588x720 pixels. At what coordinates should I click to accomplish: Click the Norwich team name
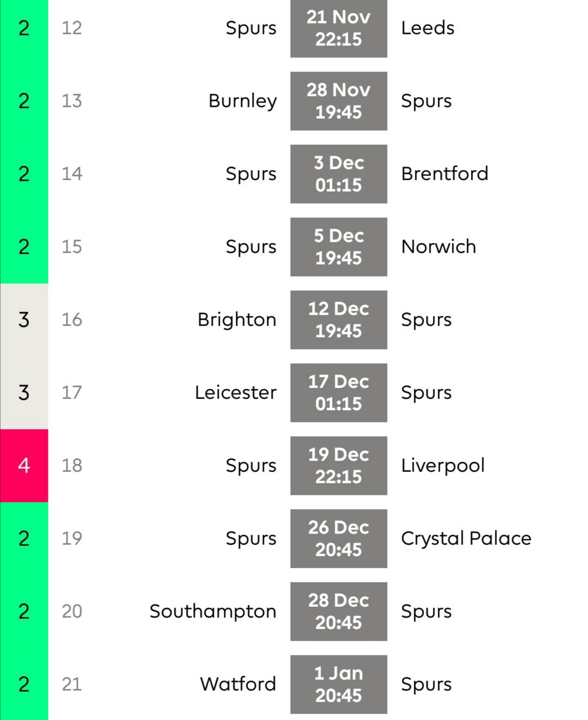439,247
